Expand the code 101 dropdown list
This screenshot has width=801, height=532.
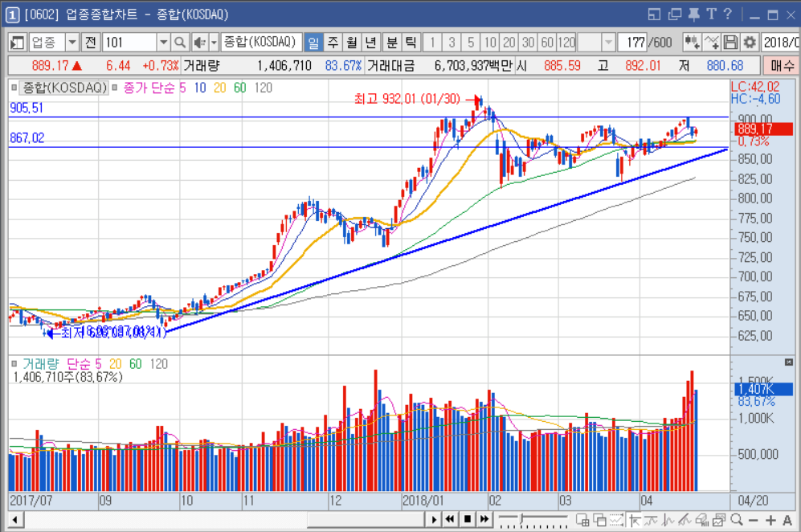coord(164,42)
